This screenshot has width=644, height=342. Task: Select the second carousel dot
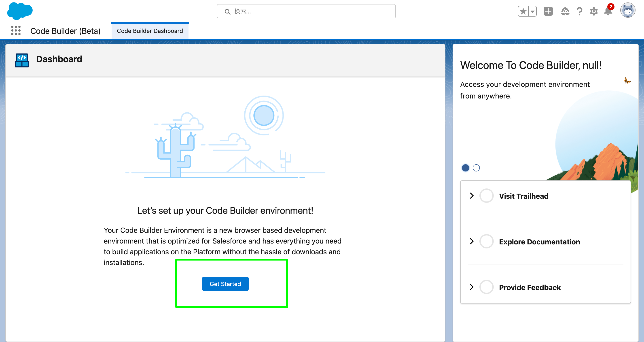click(476, 168)
